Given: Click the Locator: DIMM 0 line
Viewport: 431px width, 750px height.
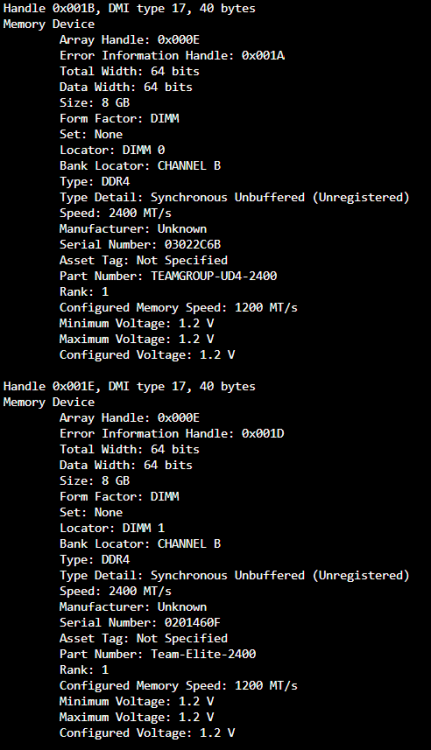Looking at the screenshot, I should coord(112,150).
